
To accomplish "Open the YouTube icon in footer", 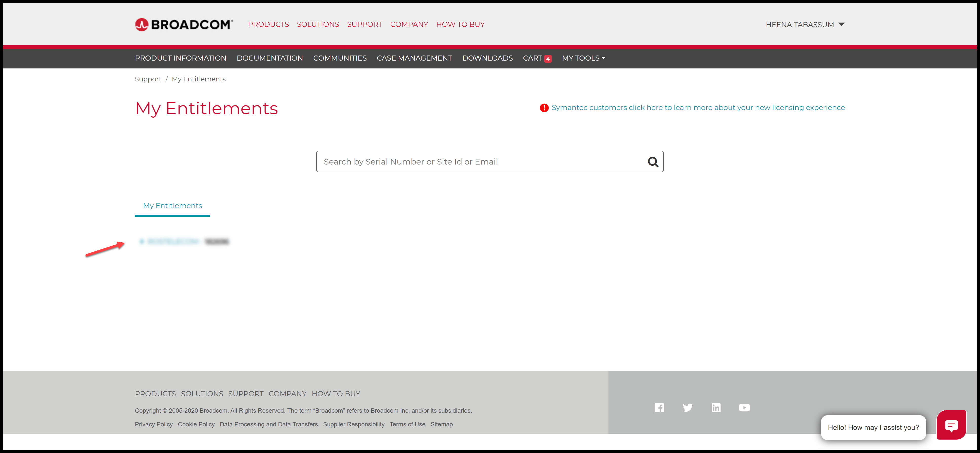I will 744,408.
